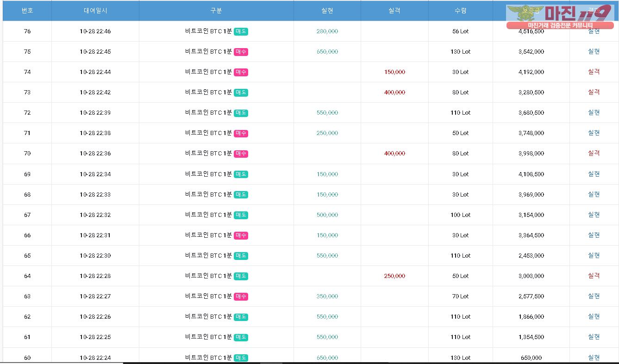Click the 실현 column header
Image resolution: width=619 pixels, height=364 pixels.
[x=327, y=11]
